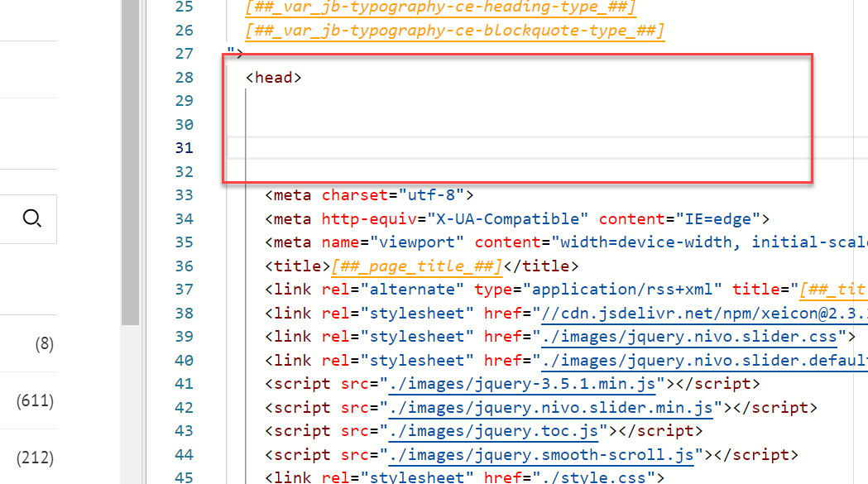Viewport: 868px width, 484px height.
Task: Click the (212) count in sidebar
Action: coord(35,458)
